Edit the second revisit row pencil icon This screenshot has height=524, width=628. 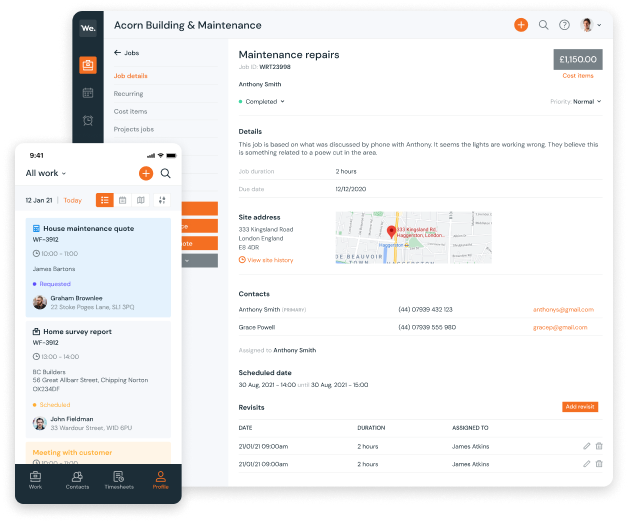click(586, 464)
